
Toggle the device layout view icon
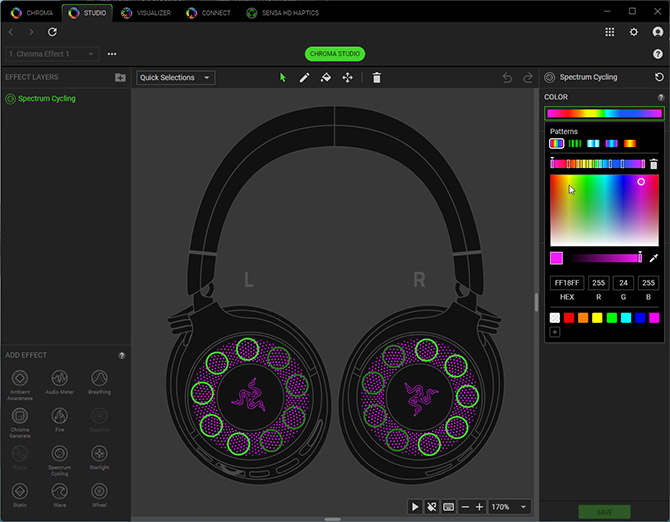[x=448, y=507]
